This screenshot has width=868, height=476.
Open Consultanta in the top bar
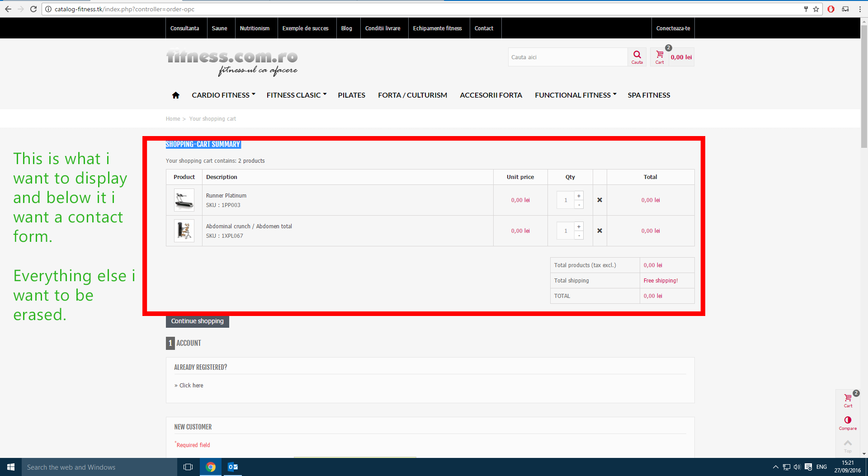[x=185, y=28]
